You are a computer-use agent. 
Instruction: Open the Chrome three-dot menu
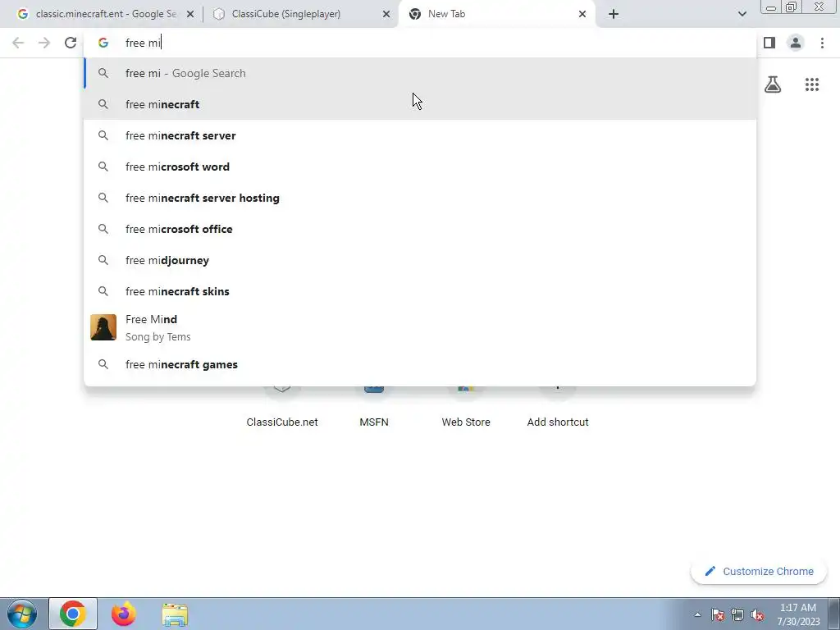coord(822,43)
